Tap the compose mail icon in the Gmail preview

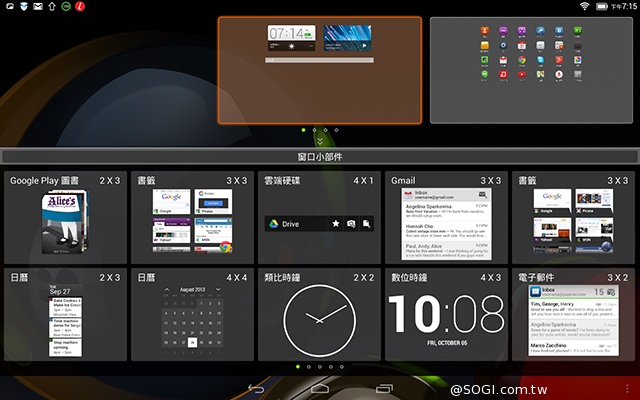coord(482,195)
